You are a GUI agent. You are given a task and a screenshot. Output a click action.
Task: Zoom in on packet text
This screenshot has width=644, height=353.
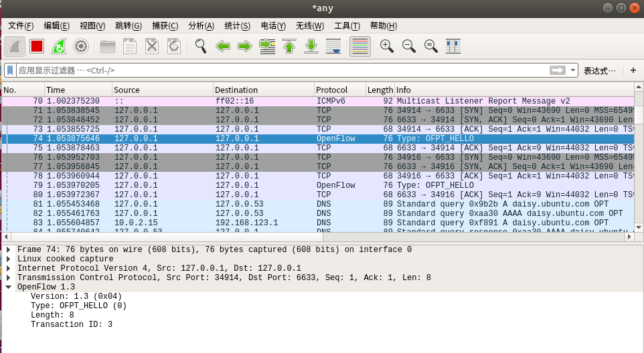(x=386, y=46)
